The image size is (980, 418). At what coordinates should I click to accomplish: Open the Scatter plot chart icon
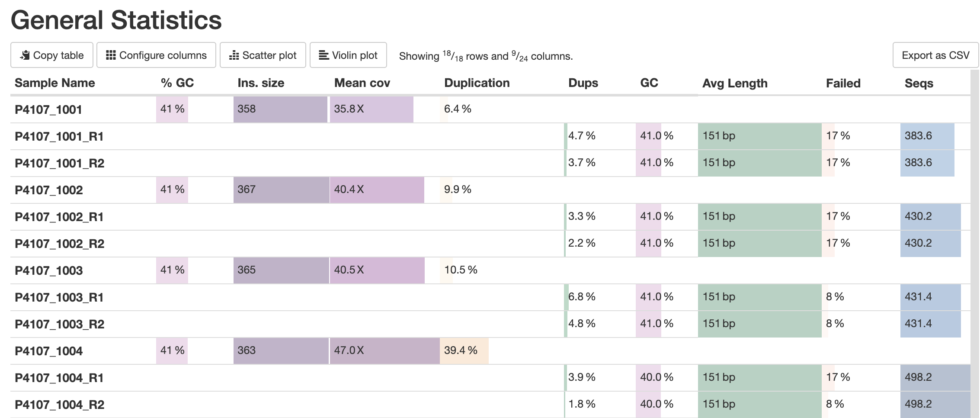pyautogui.click(x=234, y=55)
